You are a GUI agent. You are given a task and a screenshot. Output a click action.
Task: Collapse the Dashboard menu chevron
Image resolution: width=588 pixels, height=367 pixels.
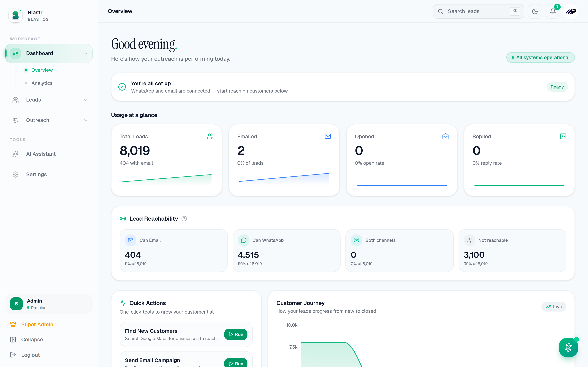(x=86, y=53)
